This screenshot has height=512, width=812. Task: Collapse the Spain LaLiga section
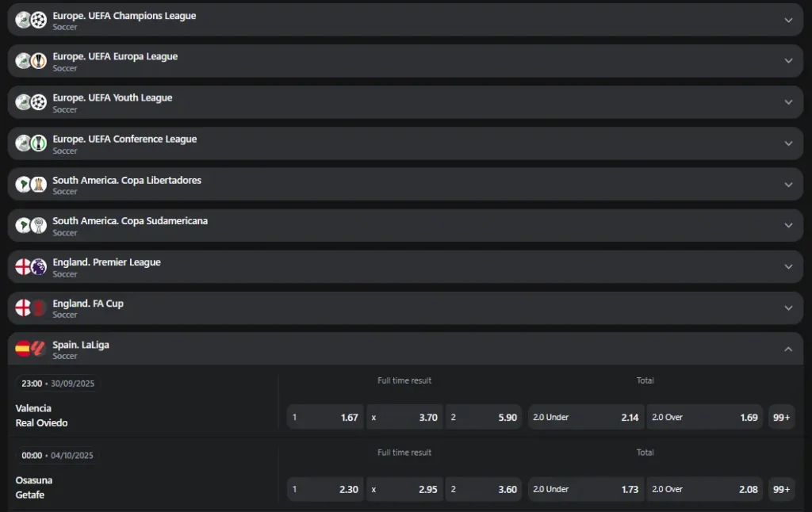coord(788,349)
